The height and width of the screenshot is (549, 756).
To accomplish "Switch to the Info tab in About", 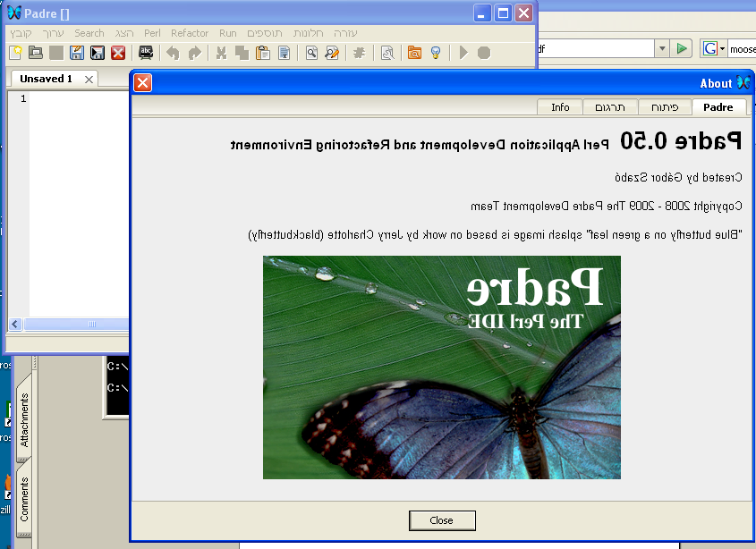I will point(560,107).
